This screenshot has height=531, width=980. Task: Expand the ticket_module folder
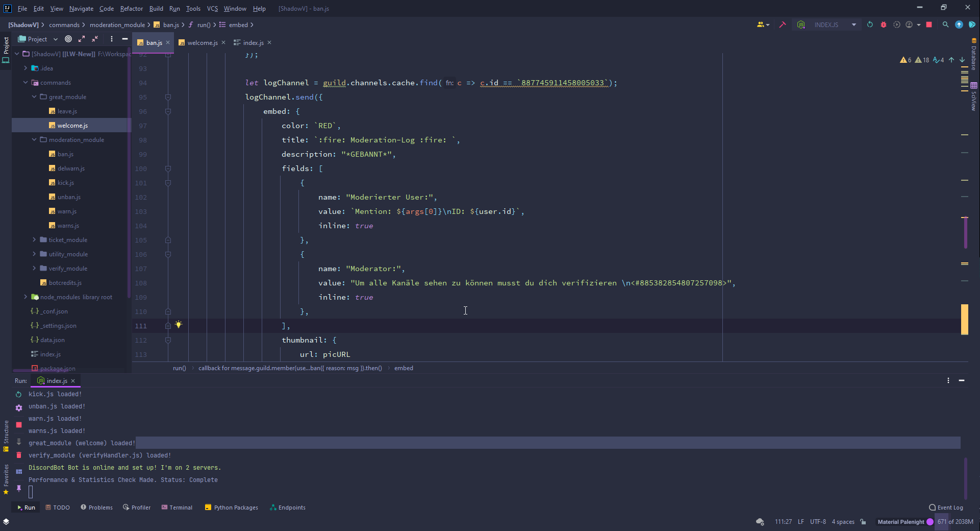tap(34, 239)
